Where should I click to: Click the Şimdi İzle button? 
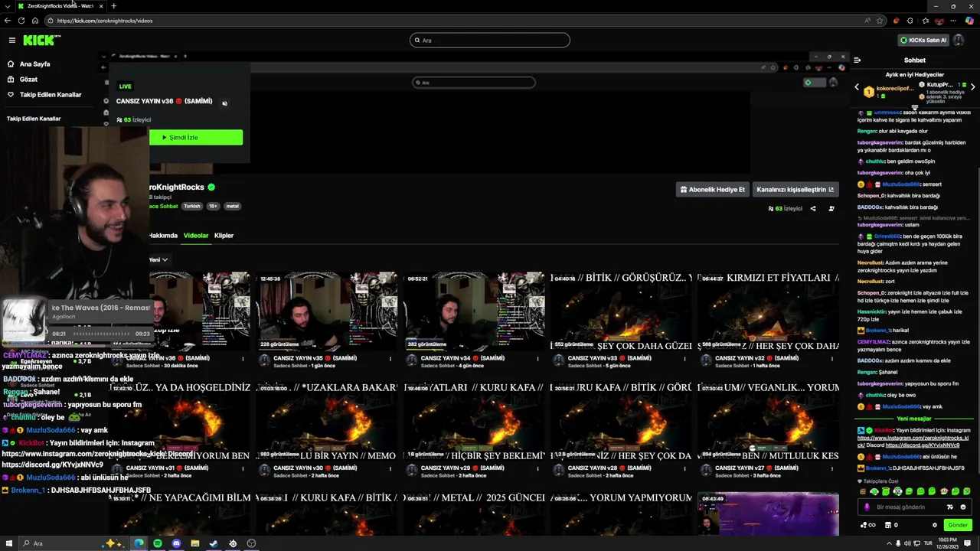coord(196,138)
